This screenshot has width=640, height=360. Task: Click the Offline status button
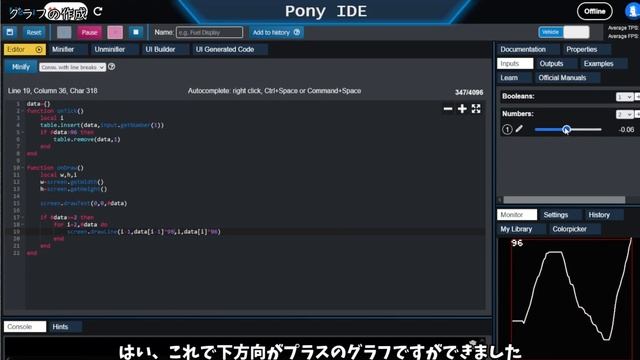[594, 11]
